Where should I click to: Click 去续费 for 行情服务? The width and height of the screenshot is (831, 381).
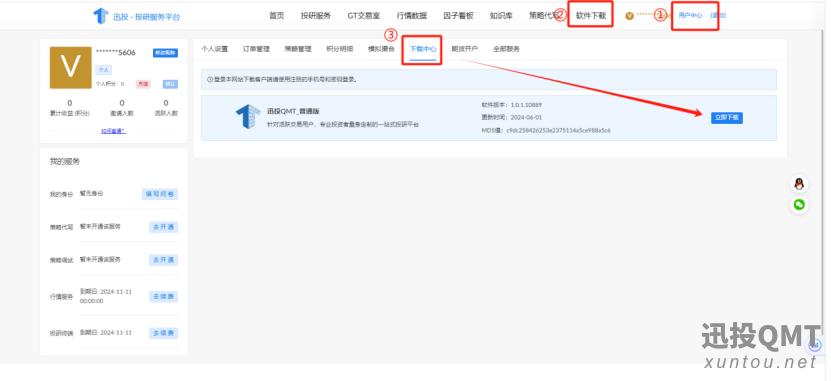[163, 296]
